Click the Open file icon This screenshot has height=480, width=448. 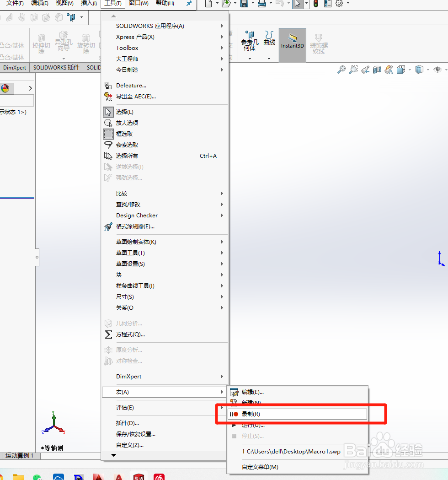coord(226,3)
